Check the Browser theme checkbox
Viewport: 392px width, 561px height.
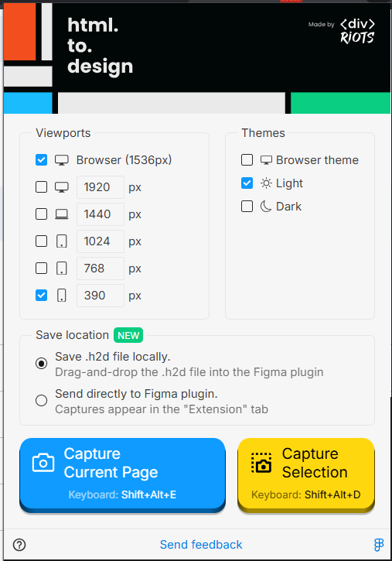tap(247, 160)
